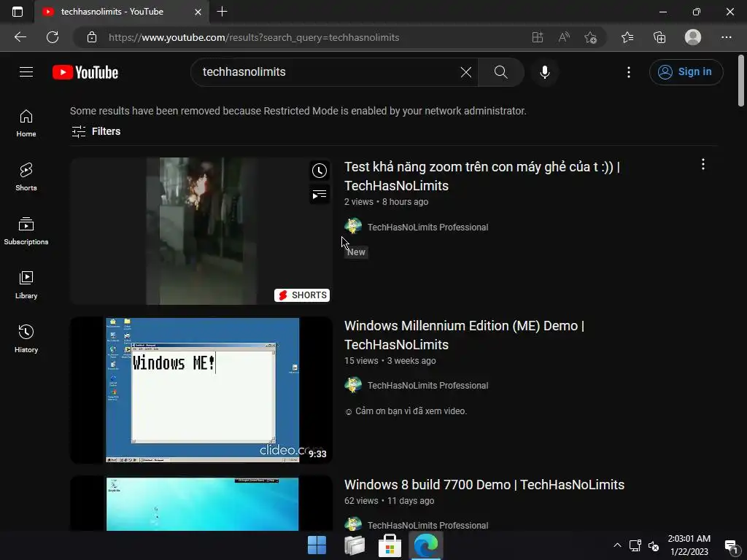The width and height of the screenshot is (747, 560).
Task: Open channel name under Windows 8 build video
Action: pos(427,525)
